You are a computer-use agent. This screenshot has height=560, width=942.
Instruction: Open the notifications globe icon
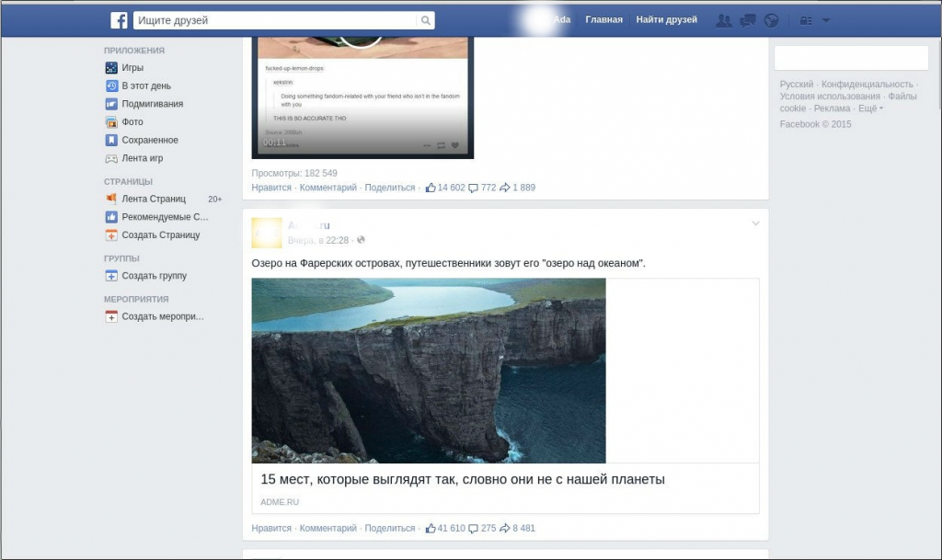tap(772, 20)
